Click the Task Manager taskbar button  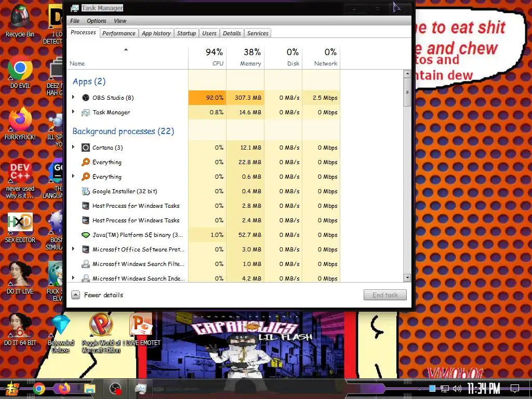(140, 389)
